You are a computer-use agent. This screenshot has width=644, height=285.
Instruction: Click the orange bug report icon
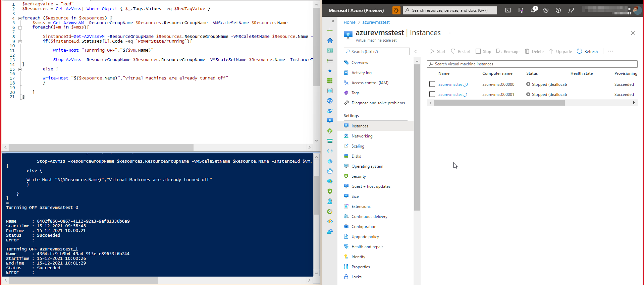pos(396,10)
